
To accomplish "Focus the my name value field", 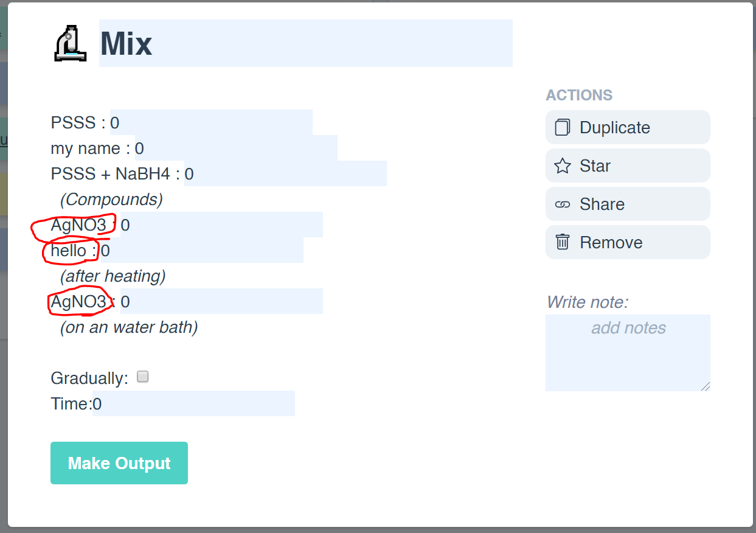I will coord(236,148).
